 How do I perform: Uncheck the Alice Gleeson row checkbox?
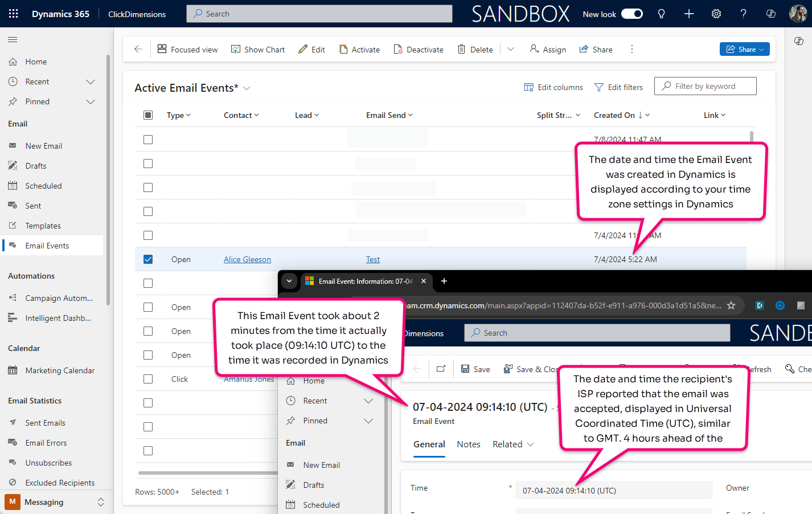(x=148, y=259)
